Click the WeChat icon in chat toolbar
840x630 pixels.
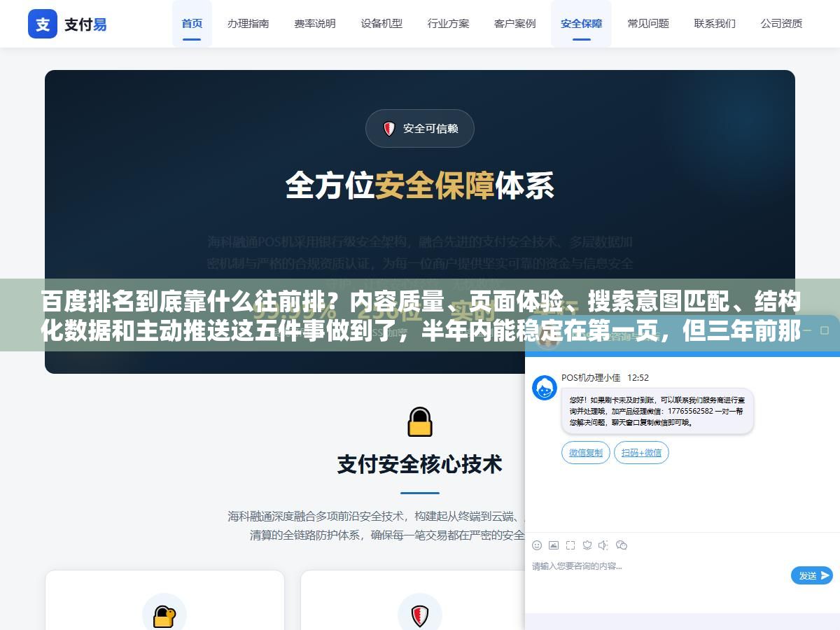click(x=622, y=545)
